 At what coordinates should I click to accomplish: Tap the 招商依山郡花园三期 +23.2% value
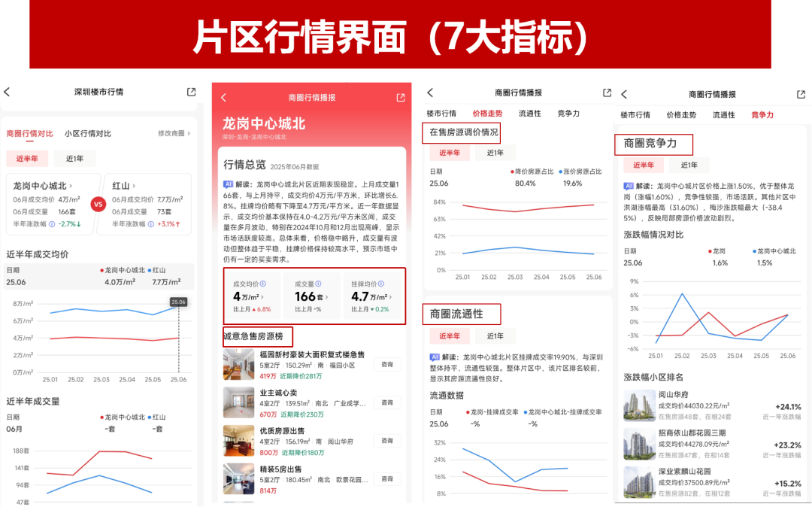click(788, 445)
